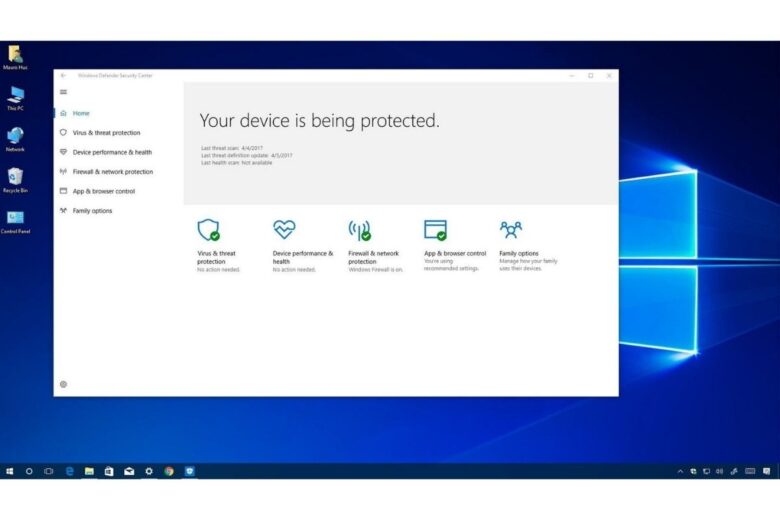This screenshot has height=520, width=780.
Task: Open Mail app from taskbar
Action: click(129, 471)
